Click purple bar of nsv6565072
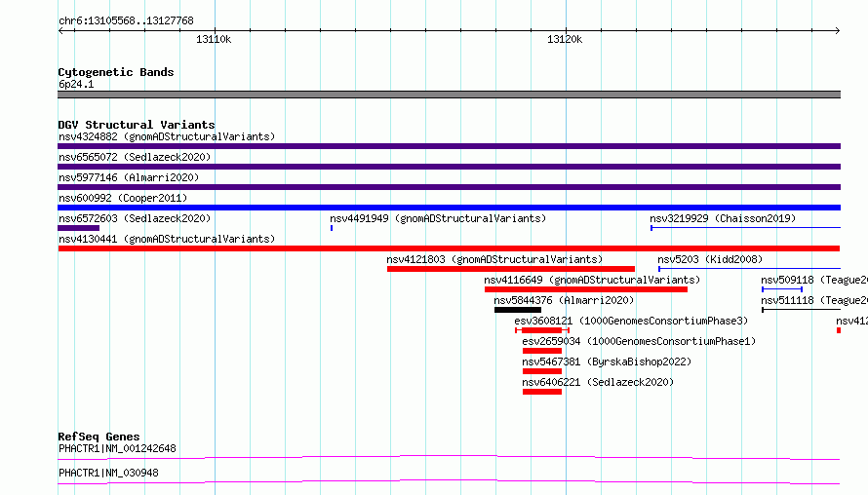The width and height of the screenshot is (868, 495). click(x=449, y=167)
